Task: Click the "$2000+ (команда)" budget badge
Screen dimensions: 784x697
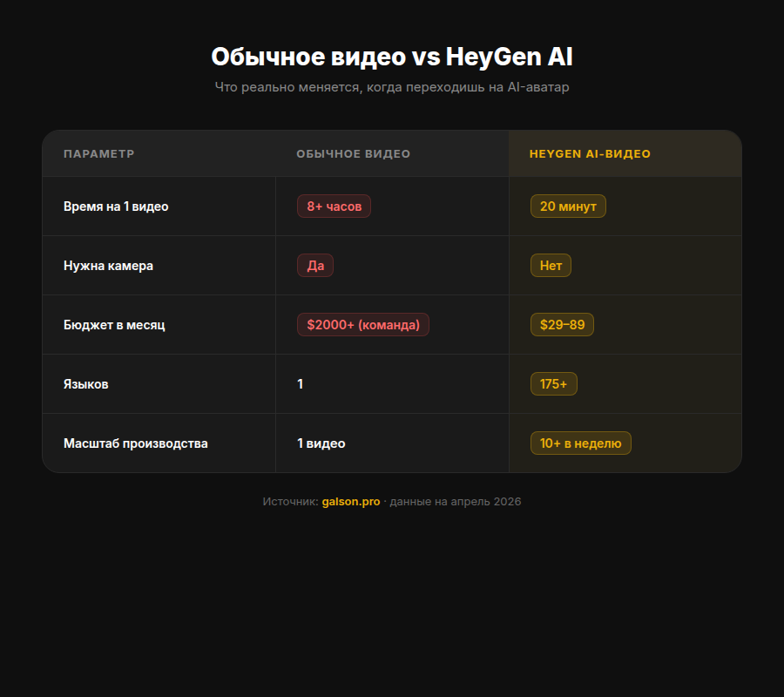Action: 362,324
